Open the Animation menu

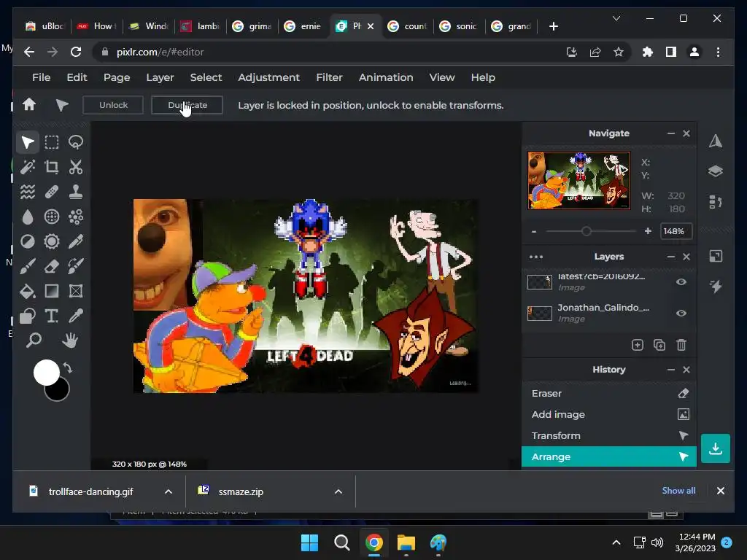(386, 77)
